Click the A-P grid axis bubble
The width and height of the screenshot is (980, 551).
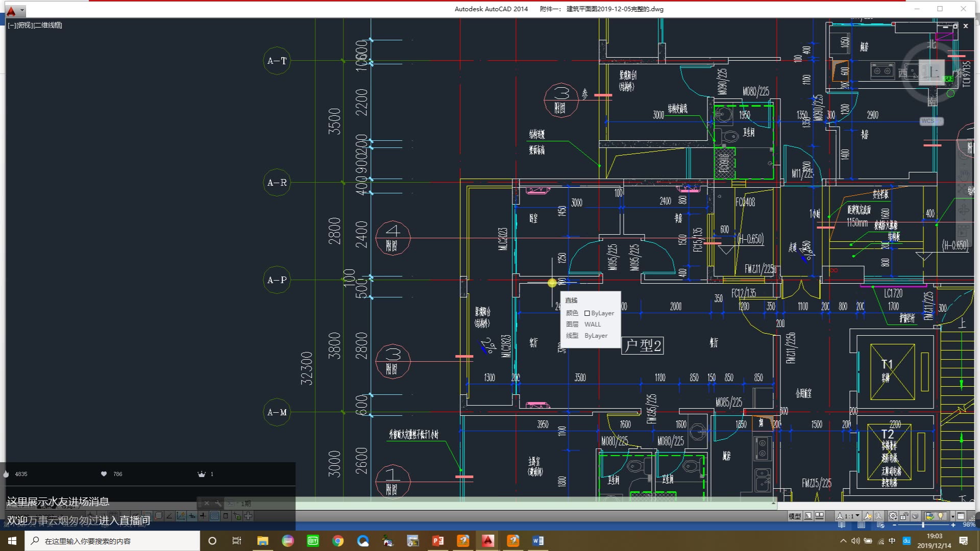tap(277, 280)
